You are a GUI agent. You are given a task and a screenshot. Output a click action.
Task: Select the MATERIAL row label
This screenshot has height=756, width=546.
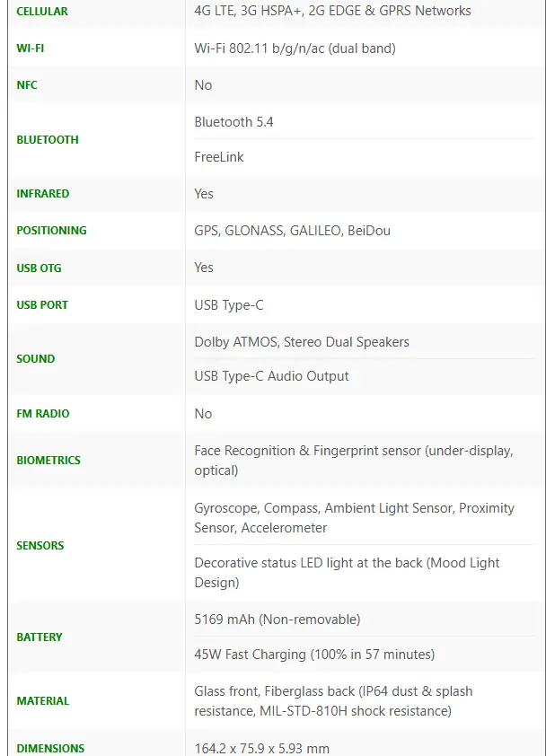(x=43, y=701)
